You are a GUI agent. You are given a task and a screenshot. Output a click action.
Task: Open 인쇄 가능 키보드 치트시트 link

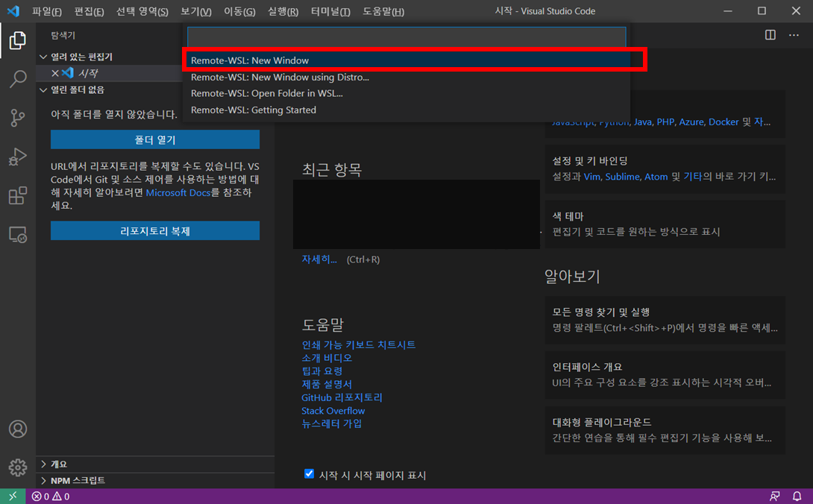358,344
